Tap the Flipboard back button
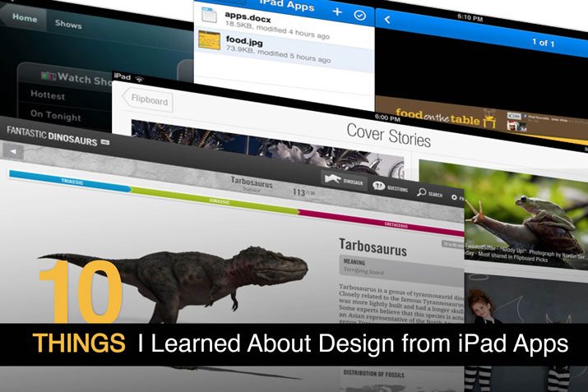The height and width of the screenshot is (392, 588). pos(148,100)
